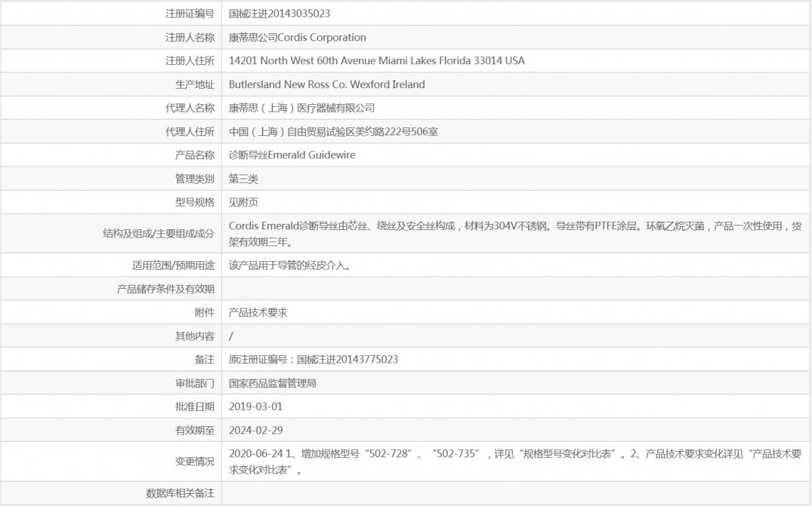Click the 注册证编号 row label
Image resolution: width=812 pixels, height=506 pixels.
coord(190,14)
